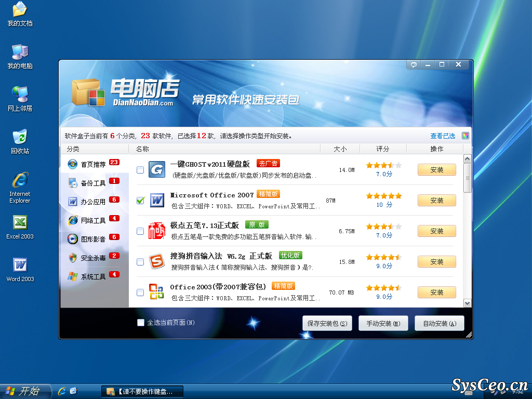The width and height of the screenshot is (532, 399).
Task: Click the software list scrollbar thumb
Action: pyautogui.click(x=467, y=178)
